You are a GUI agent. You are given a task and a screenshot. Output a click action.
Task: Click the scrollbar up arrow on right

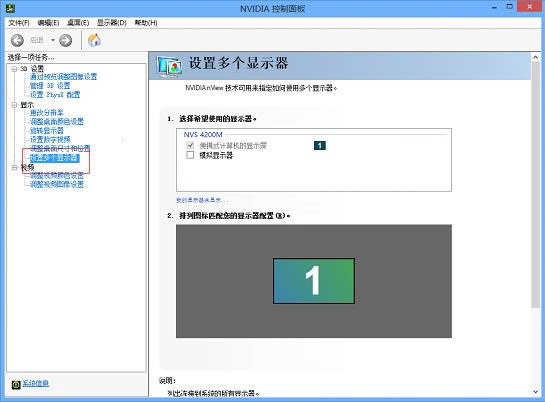click(x=536, y=58)
